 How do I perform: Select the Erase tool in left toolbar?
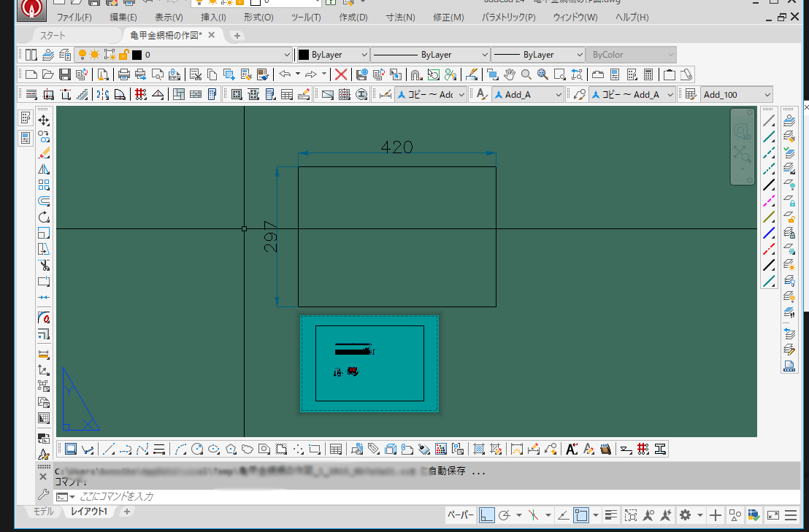pos(44,153)
